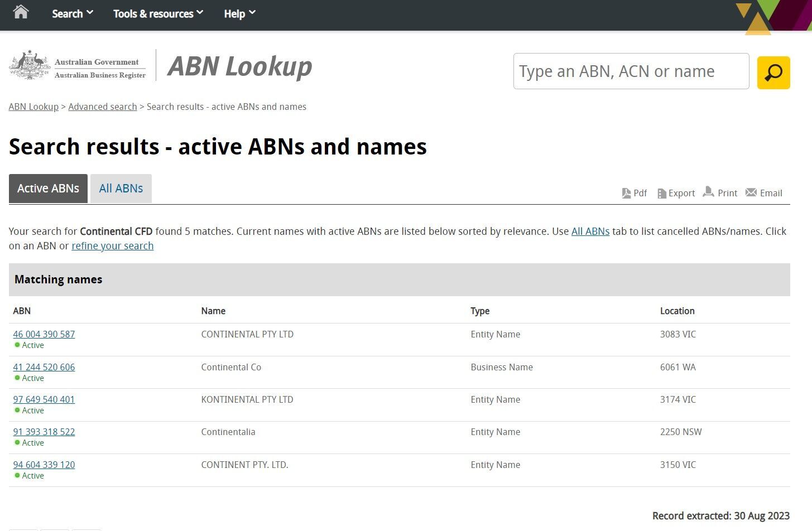Open ABN 94 604 339 120
The width and height of the screenshot is (812, 531).
point(44,465)
